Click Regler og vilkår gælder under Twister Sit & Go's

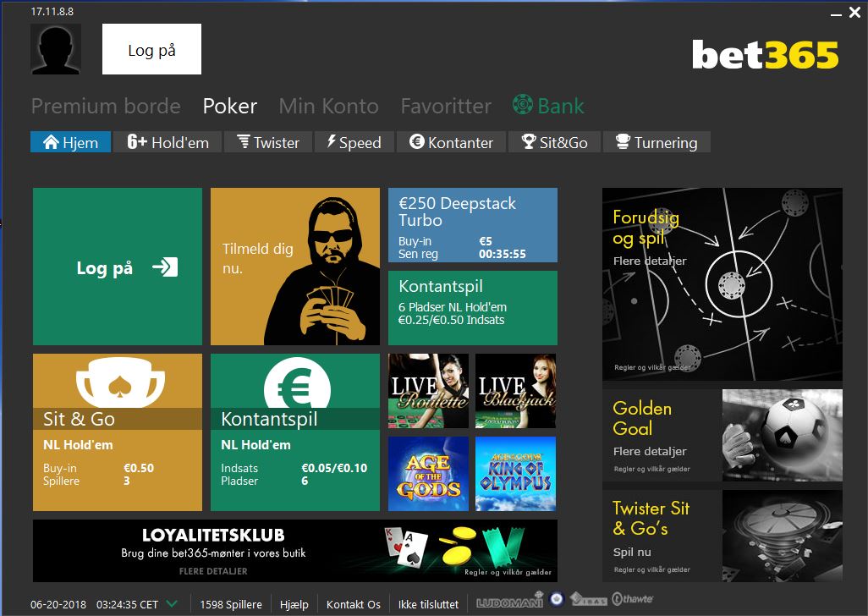coord(651,569)
